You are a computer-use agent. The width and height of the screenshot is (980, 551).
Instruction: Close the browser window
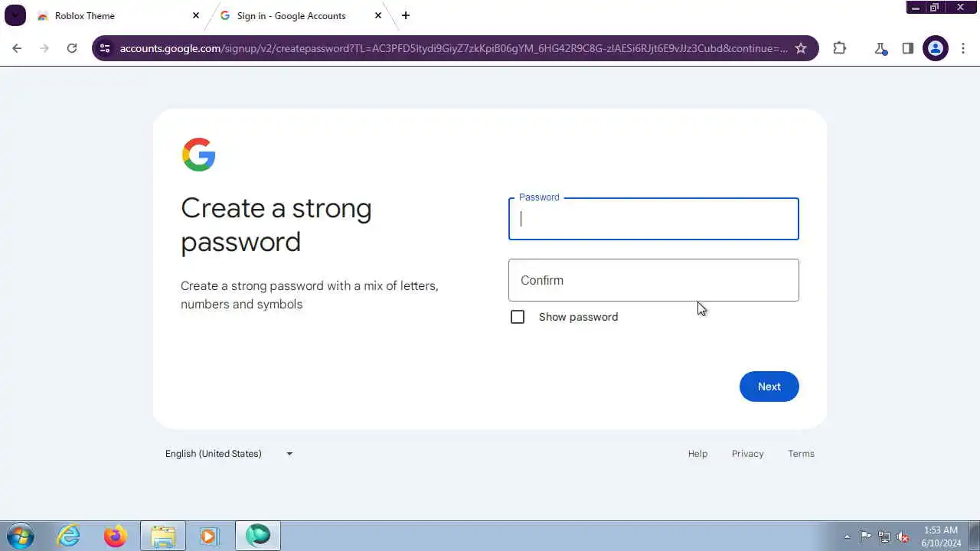(960, 8)
